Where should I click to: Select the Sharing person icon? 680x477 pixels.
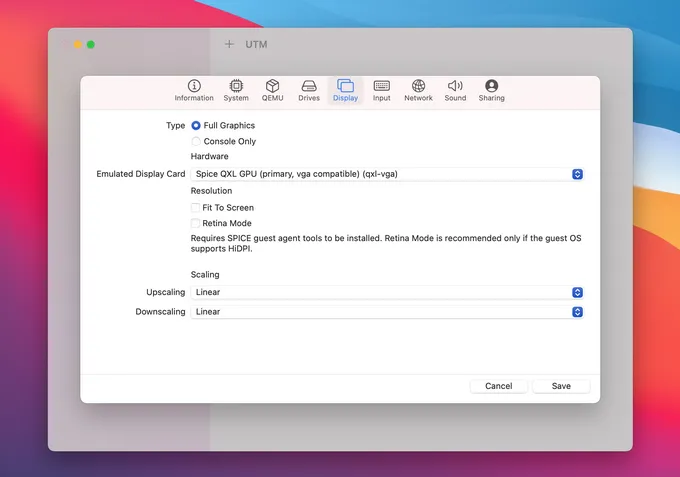(491, 86)
